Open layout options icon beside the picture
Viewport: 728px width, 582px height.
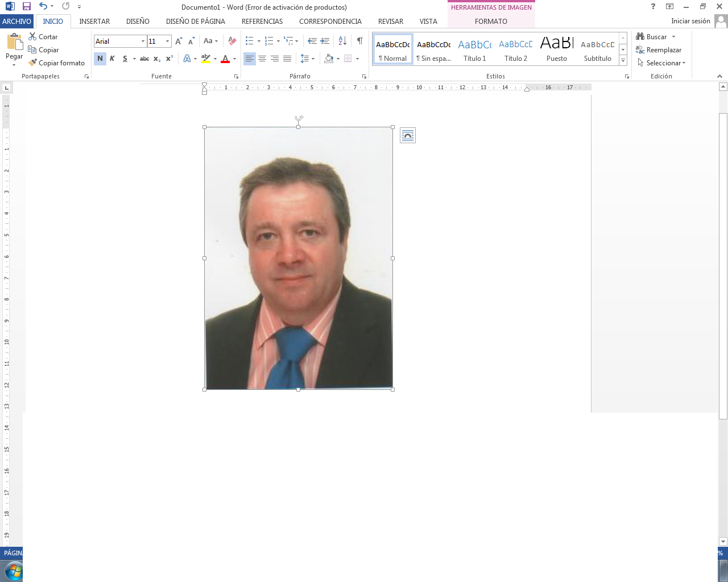(408, 135)
